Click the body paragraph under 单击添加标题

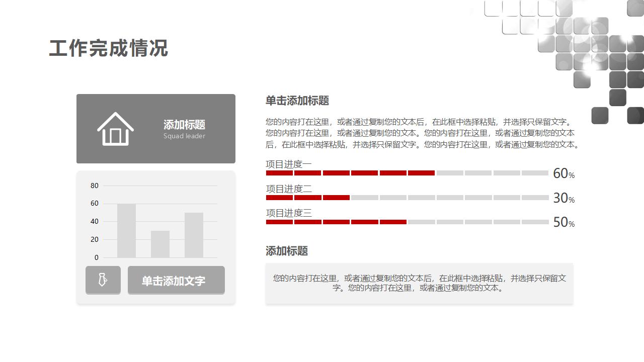(x=423, y=133)
